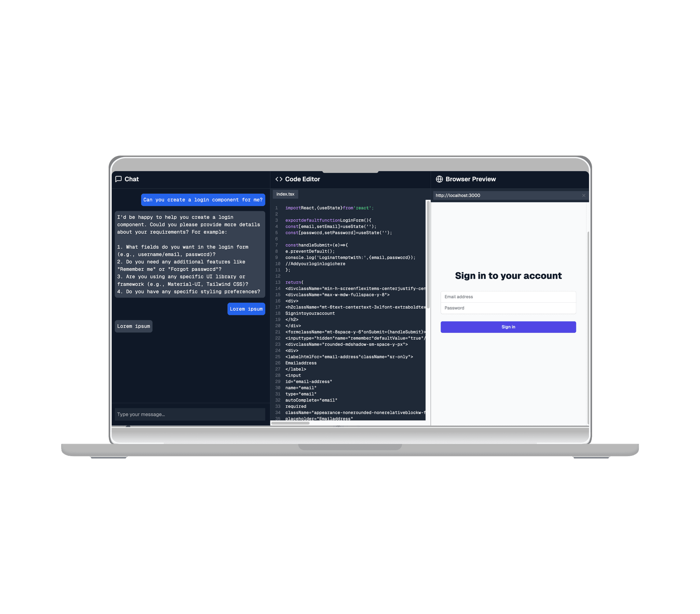
Task: Click the index.tsx file tab
Action: (x=286, y=194)
